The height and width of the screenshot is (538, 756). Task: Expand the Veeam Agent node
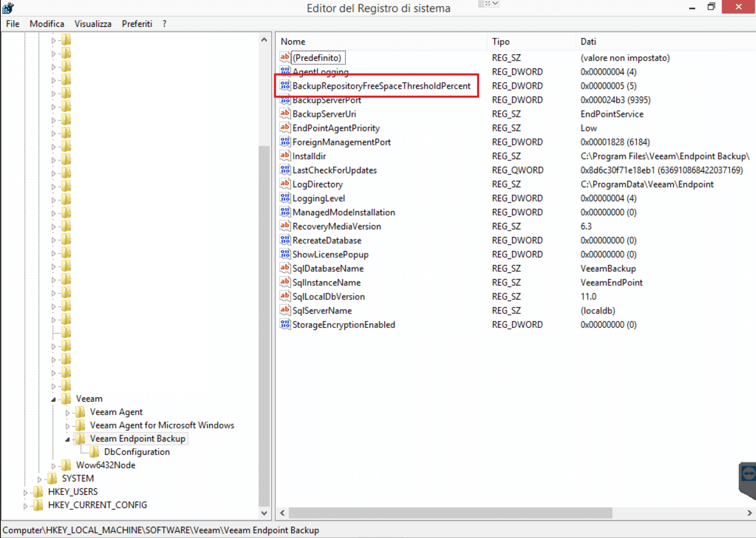(x=68, y=412)
